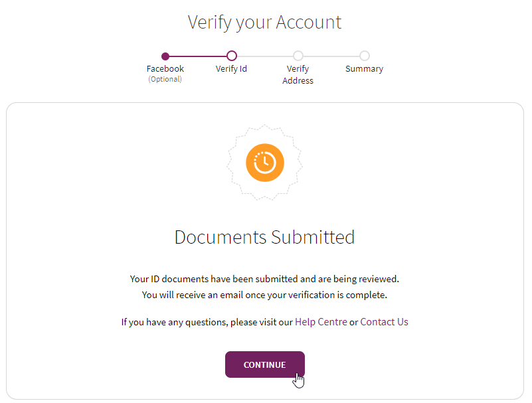
Task: Click the progress line between Facebook and Verify Id
Action: click(198, 56)
